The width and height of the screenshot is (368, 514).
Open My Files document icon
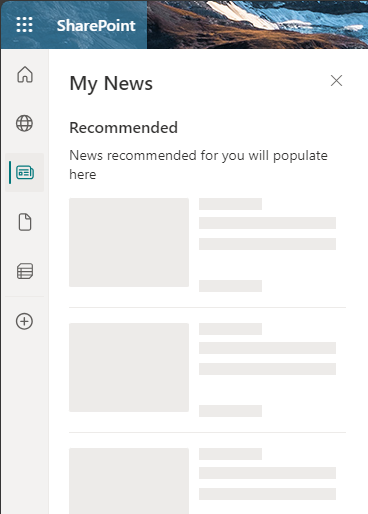pyautogui.click(x=25, y=222)
